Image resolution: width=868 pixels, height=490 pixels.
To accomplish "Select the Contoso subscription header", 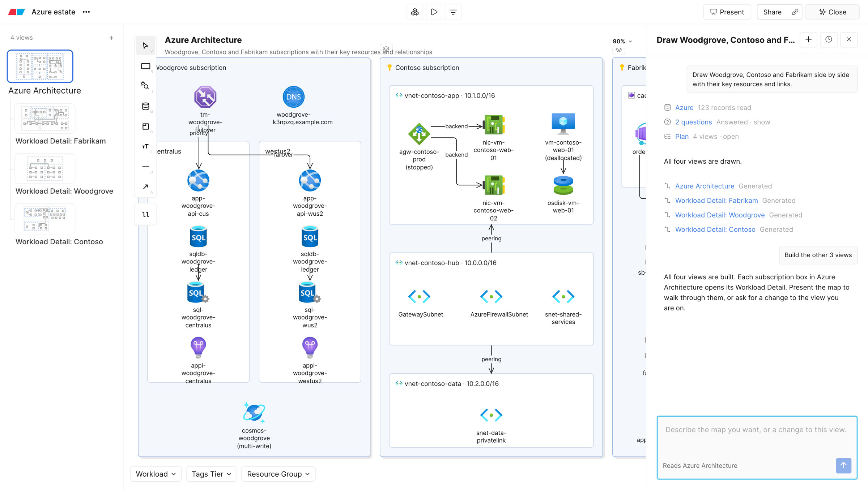I will tap(427, 68).
